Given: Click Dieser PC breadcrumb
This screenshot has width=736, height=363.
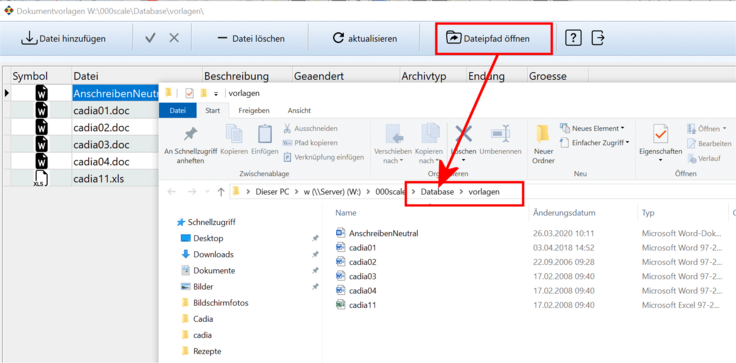Looking at the screenshot, I should (272, 192).
